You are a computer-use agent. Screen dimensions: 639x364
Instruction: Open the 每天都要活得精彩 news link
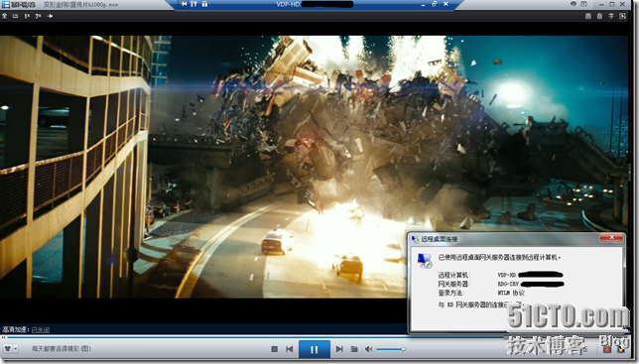(62, 348)
